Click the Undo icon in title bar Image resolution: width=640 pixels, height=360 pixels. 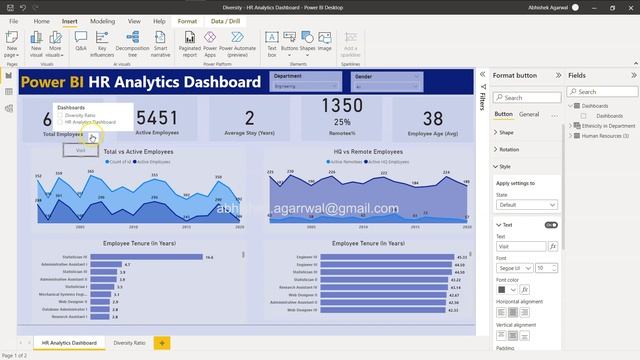click(x=23, y=7)
